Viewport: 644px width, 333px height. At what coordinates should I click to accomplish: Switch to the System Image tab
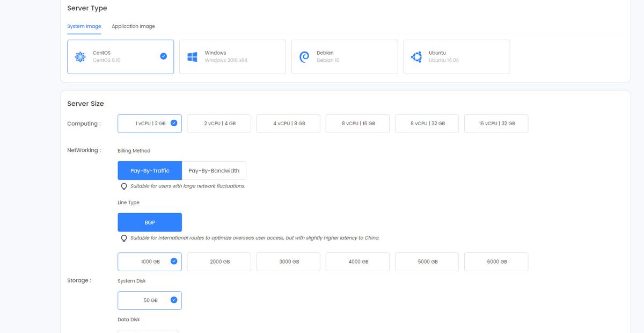pos(84,26)
